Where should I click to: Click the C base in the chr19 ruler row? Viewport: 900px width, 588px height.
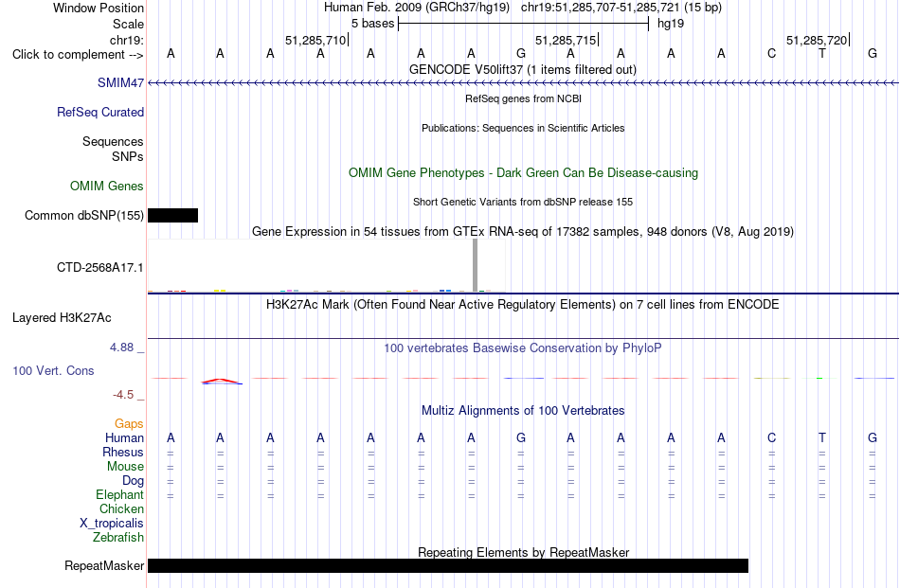771,53
